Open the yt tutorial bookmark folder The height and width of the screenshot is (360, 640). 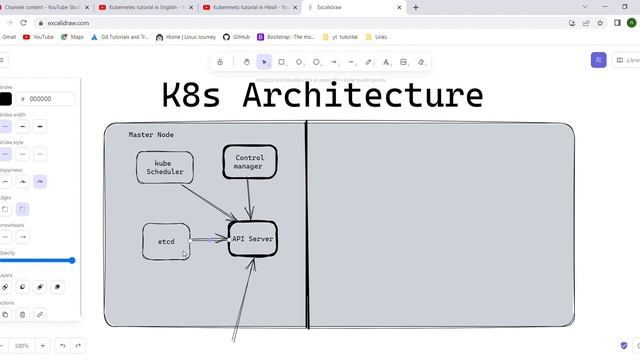coord(340,37)
